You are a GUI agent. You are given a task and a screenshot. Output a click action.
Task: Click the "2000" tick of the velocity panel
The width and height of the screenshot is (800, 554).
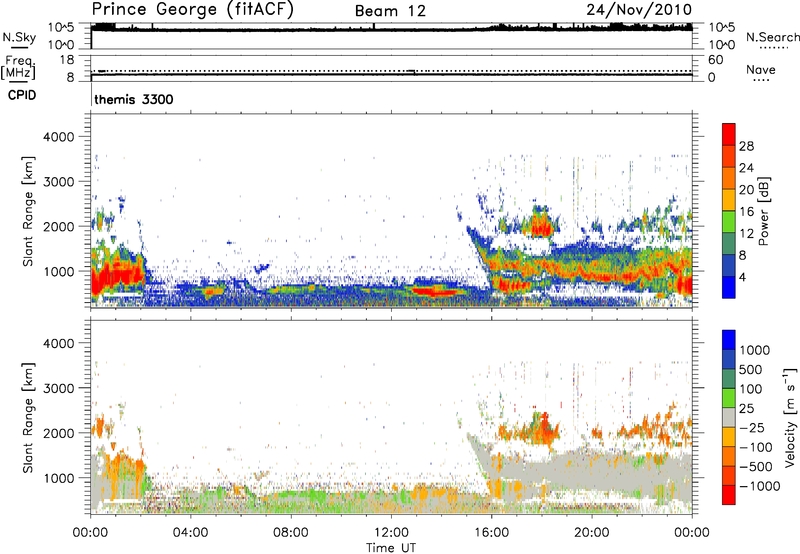[59, 433]
